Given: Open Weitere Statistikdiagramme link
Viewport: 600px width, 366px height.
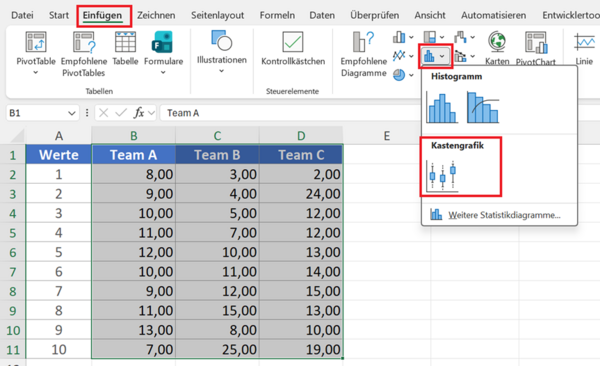Looking at the screenshot, I should tap(504, 215).
